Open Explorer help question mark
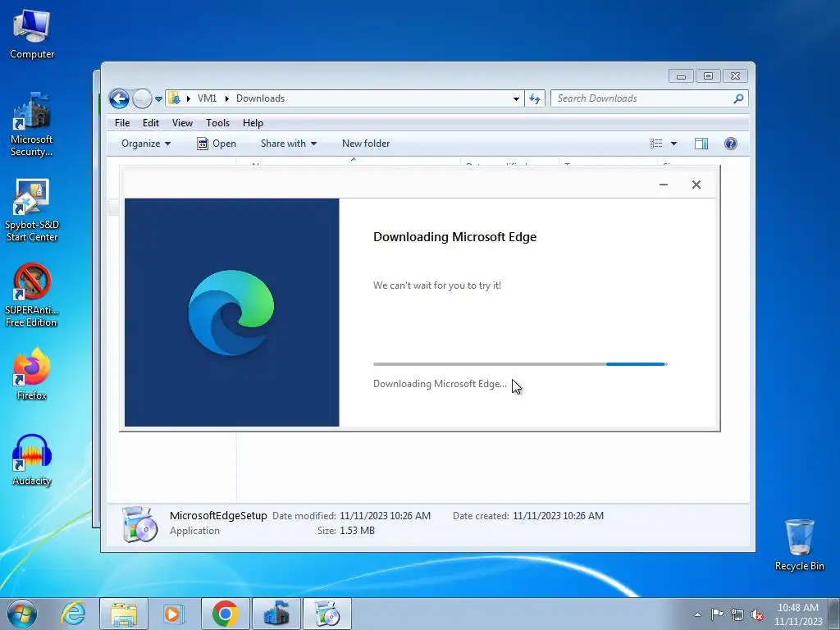The width and height of the screenshot is (840, 630). [731, 143]
